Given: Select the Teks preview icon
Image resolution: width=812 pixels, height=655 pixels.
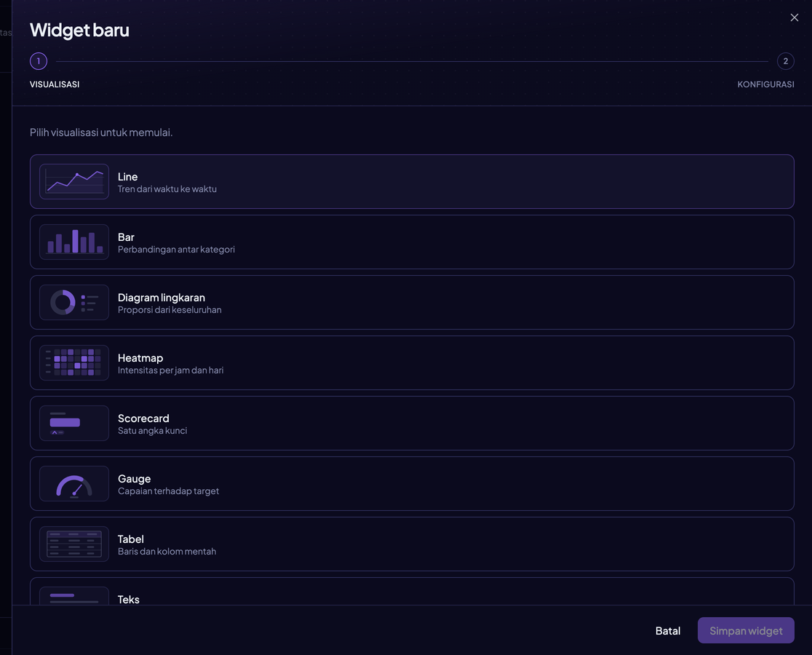Looking at the screenshot, I should (x=74, y=596).
